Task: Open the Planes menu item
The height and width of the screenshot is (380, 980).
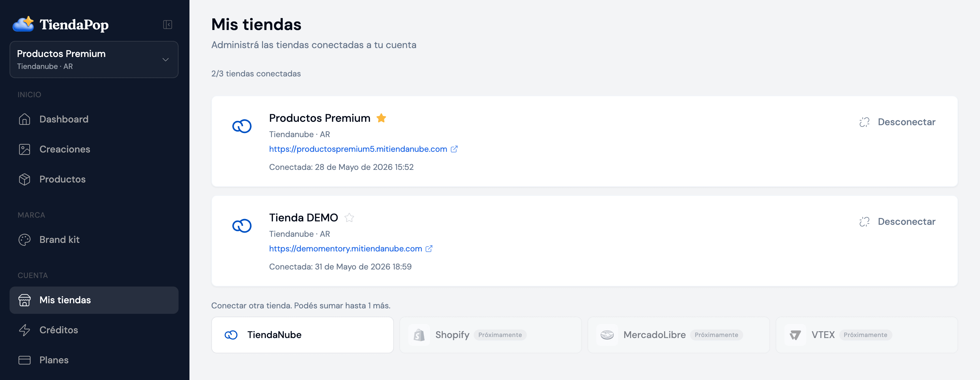Action: (x=94, y=360)
